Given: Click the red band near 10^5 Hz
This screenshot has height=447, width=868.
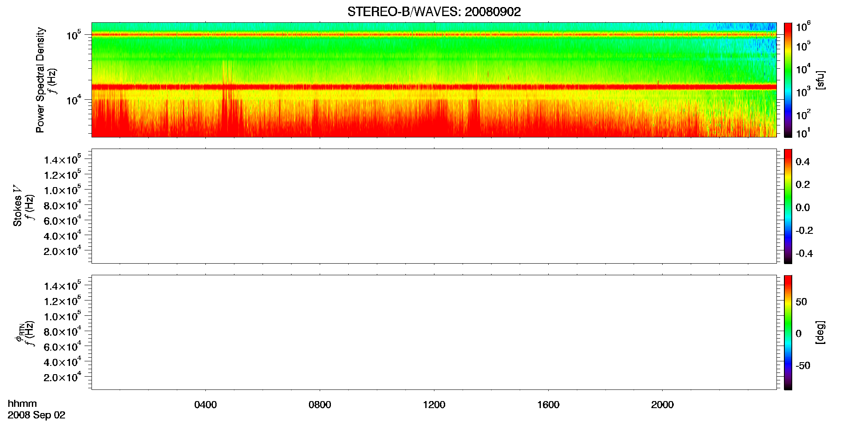Looking at the screenshot, I should pos(434,34).
